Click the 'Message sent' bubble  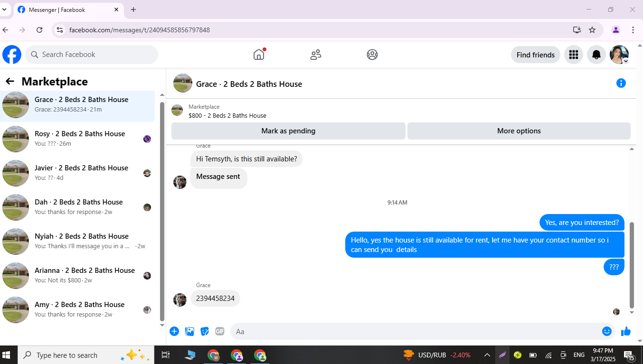pyautogui.click(x=218, y=178)
